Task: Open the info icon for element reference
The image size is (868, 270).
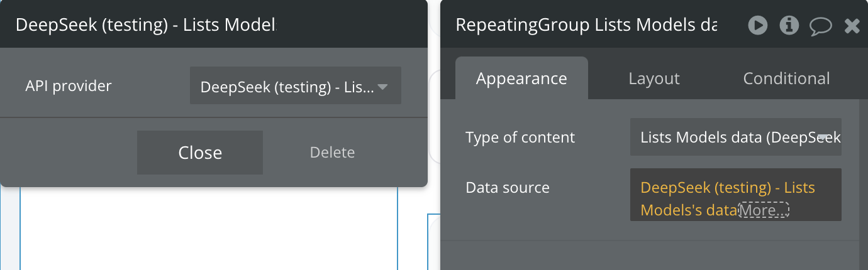Action: tap(789, 25)
